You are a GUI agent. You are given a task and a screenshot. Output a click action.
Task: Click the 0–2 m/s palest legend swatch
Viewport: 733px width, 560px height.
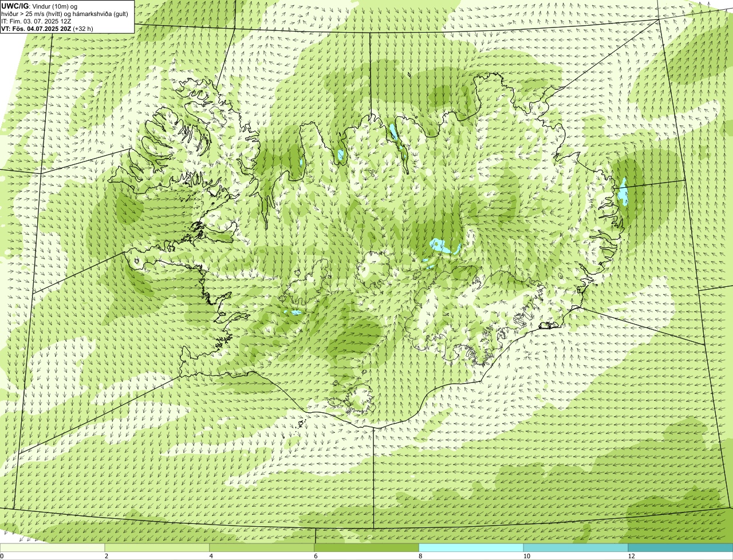click(x=53, y=548)
